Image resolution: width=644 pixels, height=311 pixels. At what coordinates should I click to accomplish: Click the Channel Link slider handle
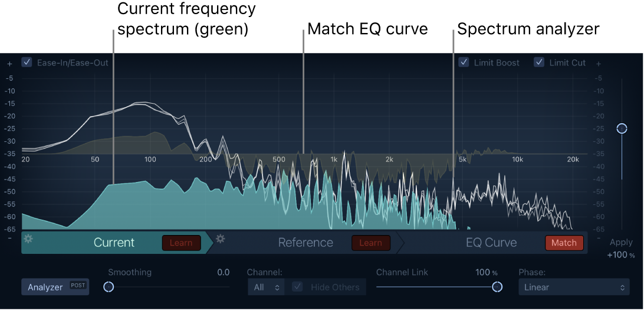497,287
